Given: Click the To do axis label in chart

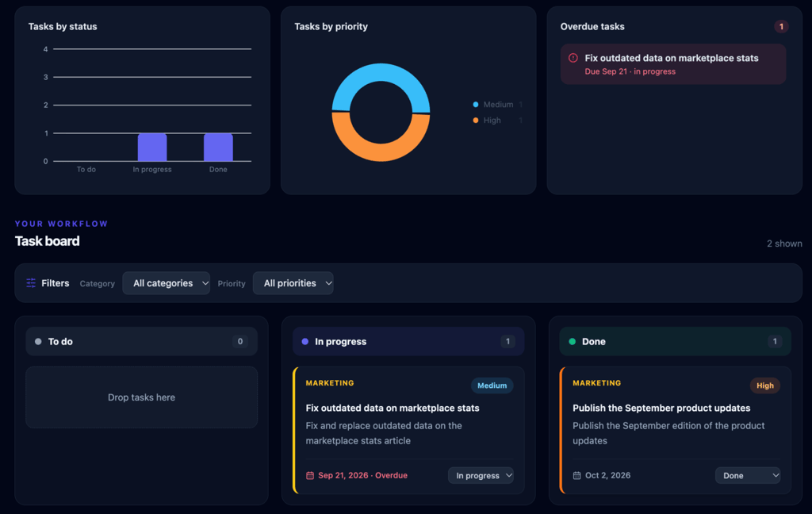Looking at the screenshot, I should pos(86,170).
